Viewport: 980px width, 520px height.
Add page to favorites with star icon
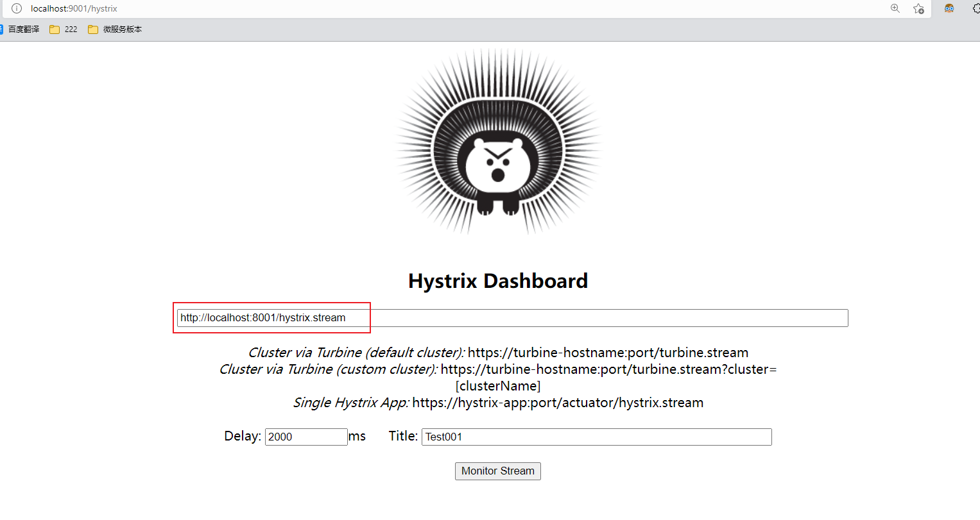[919, 8]
